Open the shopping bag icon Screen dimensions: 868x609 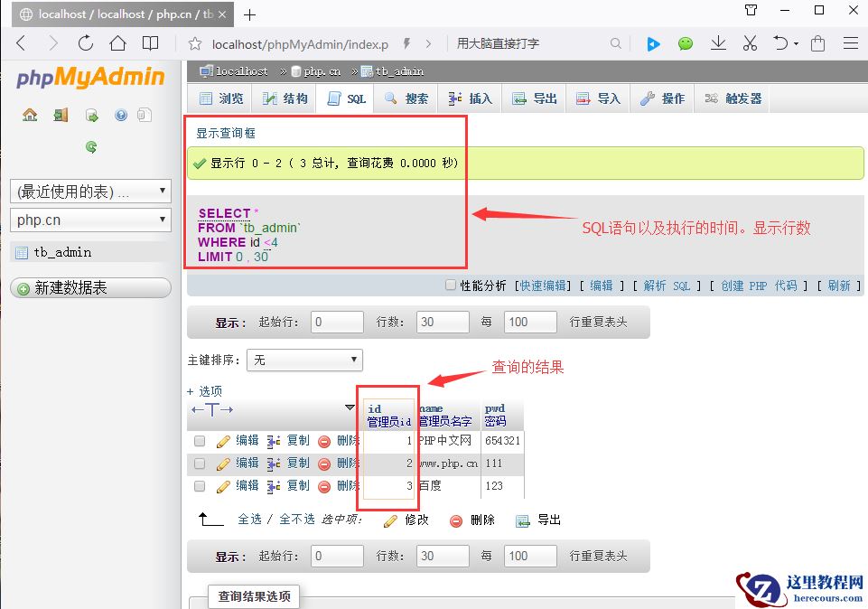817,43
